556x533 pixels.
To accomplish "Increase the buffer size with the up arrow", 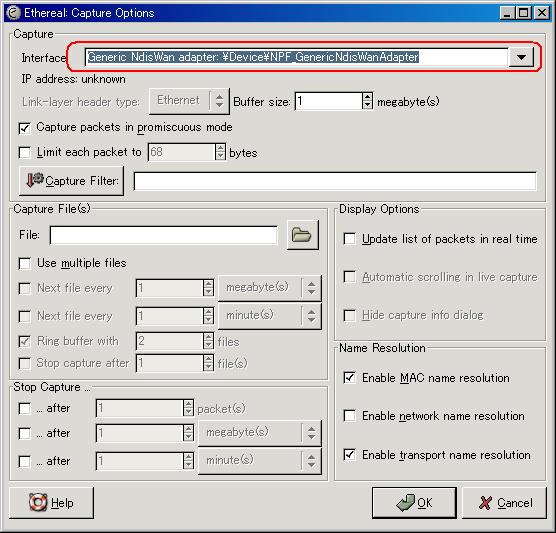I will 367,97.
